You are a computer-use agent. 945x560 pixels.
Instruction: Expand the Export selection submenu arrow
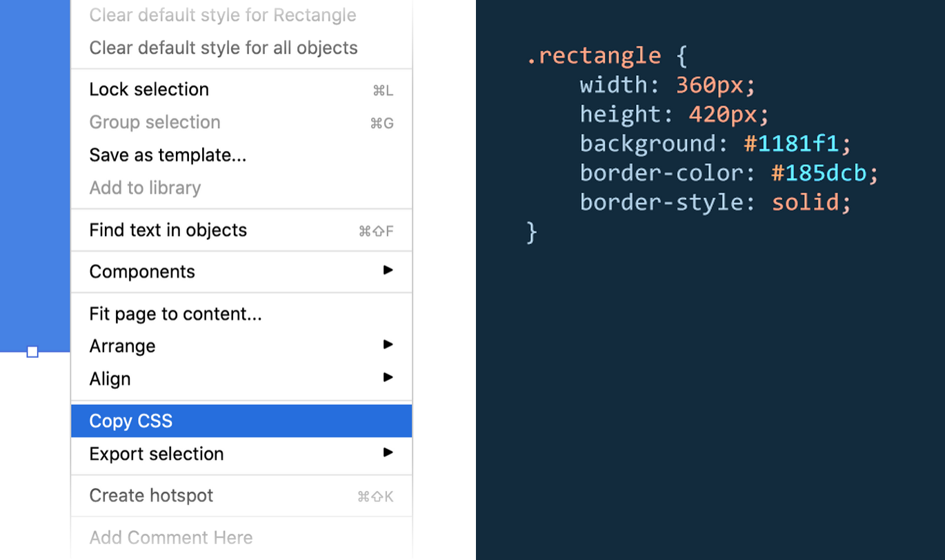388,454
